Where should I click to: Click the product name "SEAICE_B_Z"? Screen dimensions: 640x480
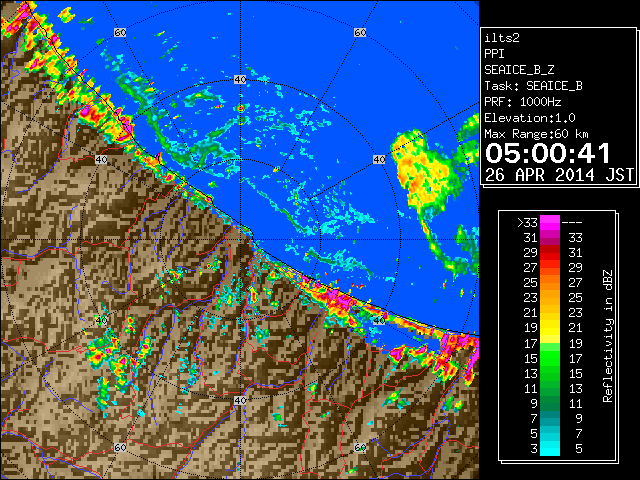tap(519, 70)
